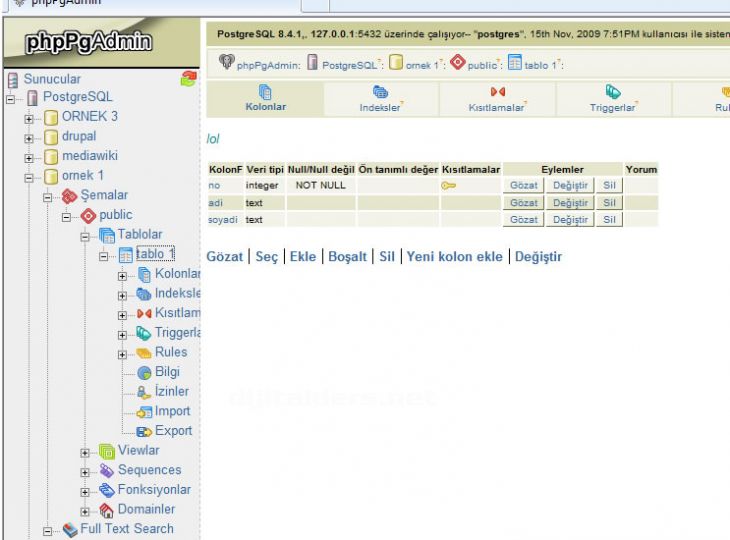Viewport: 730px width, 540px height.
Task: Click the public breadcrumb link
Action: click(x=482, y=66)
